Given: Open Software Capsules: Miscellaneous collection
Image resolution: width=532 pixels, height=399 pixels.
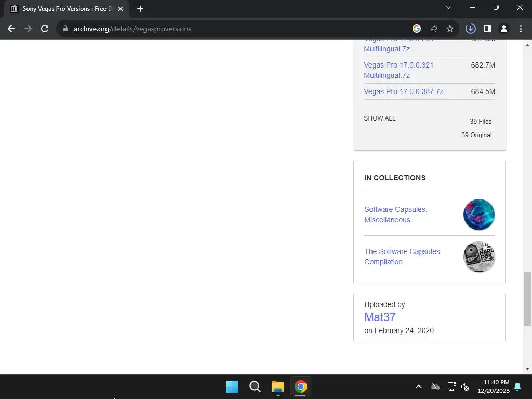Looking at the screenshot, I should (x=395, y=215).
